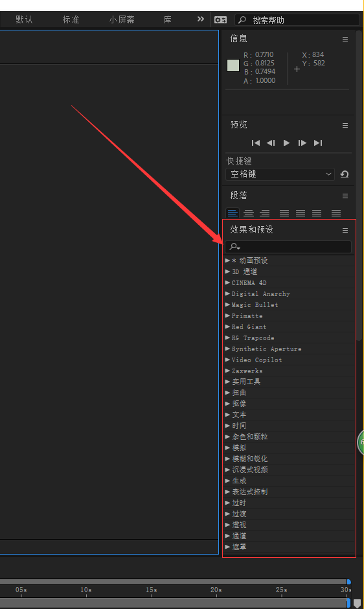Open the 预览 panel menu
The image size is (364, 609).
click(x=345, y=126)
